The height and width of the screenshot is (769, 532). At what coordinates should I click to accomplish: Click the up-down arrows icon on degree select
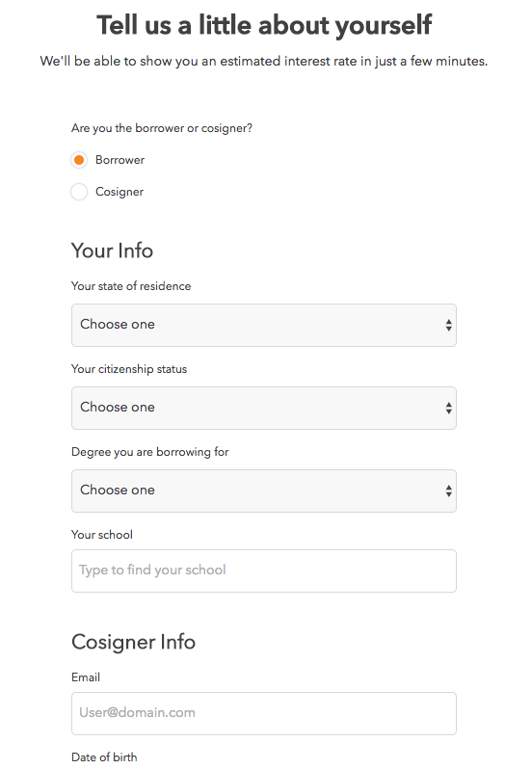click(449, 491)
